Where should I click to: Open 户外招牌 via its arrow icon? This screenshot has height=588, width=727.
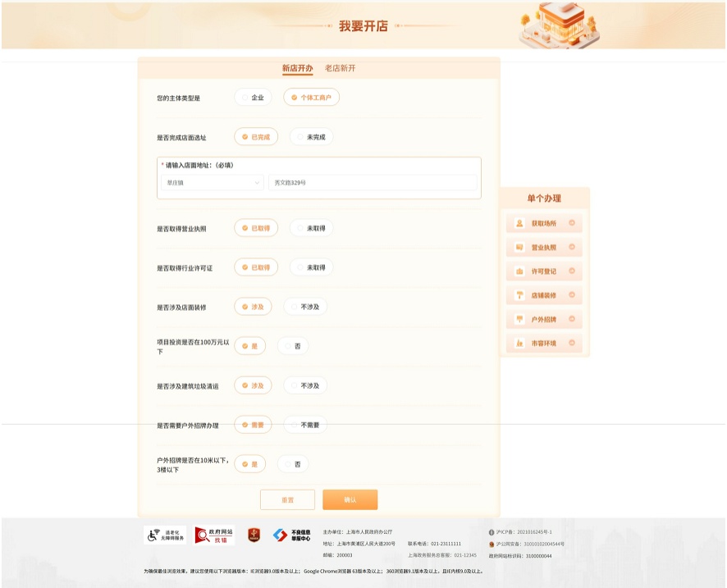[572, 319]
